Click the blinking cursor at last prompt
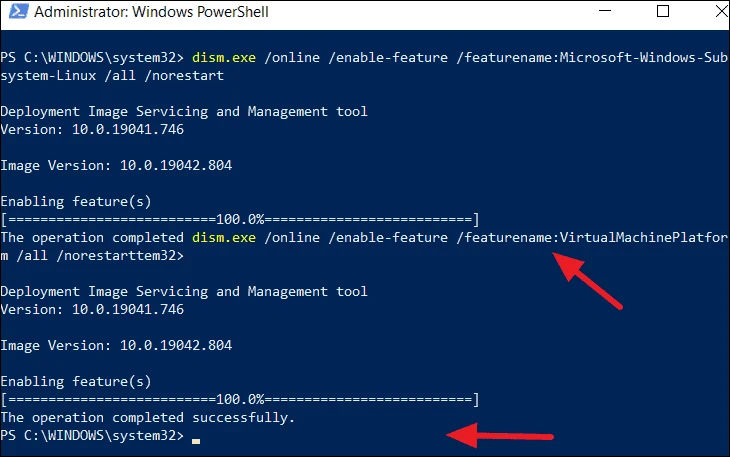This screenshot has height=457, width=730. click(x=196, y=441)
